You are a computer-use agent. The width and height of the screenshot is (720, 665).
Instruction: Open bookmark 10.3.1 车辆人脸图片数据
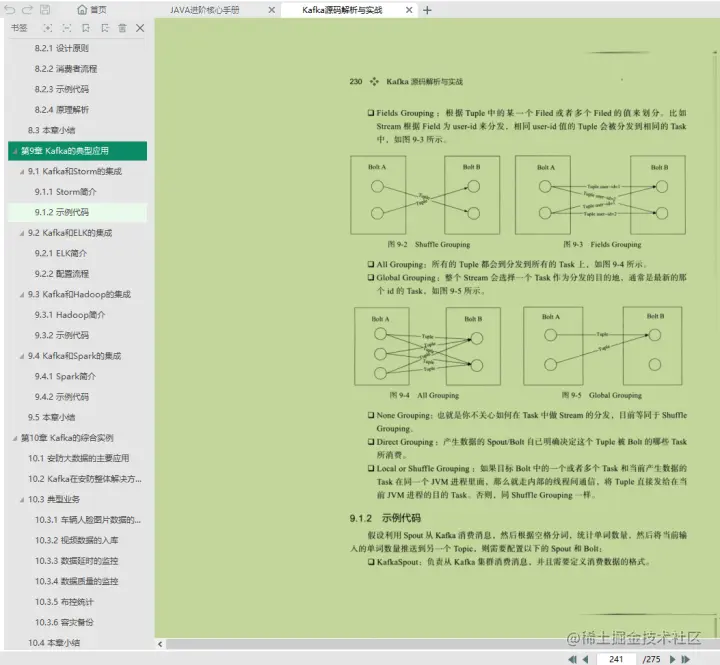(x=88, y=520)
